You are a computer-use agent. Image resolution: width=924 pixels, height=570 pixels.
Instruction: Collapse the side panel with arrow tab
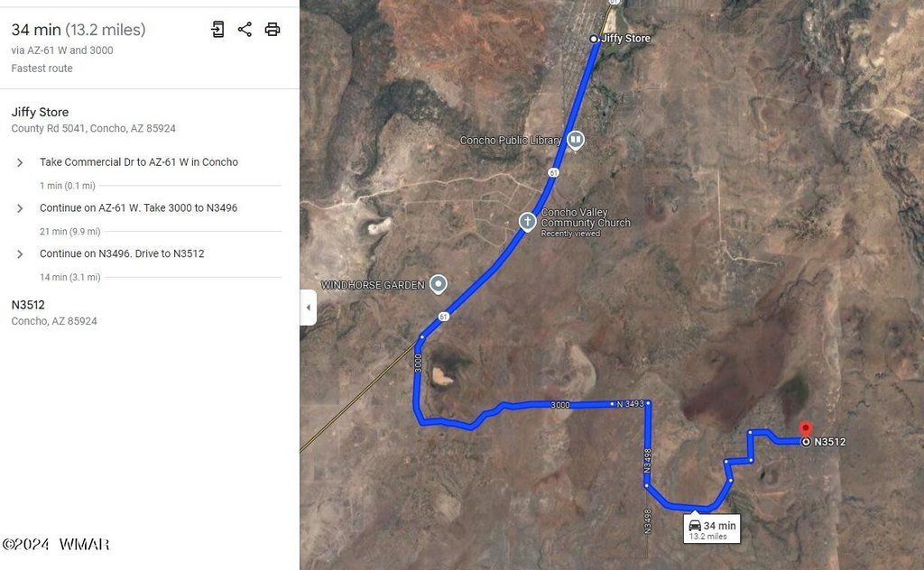[x=309, y=308]
